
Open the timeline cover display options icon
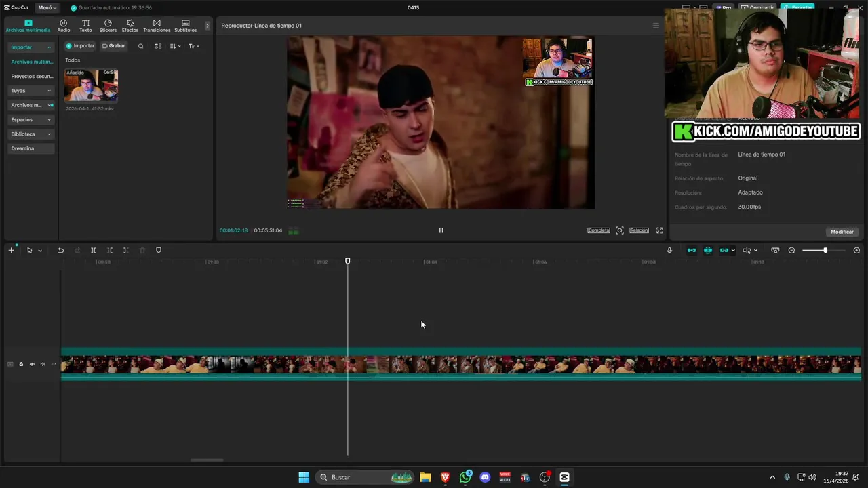pyautogui.click(x=775, y=250)
